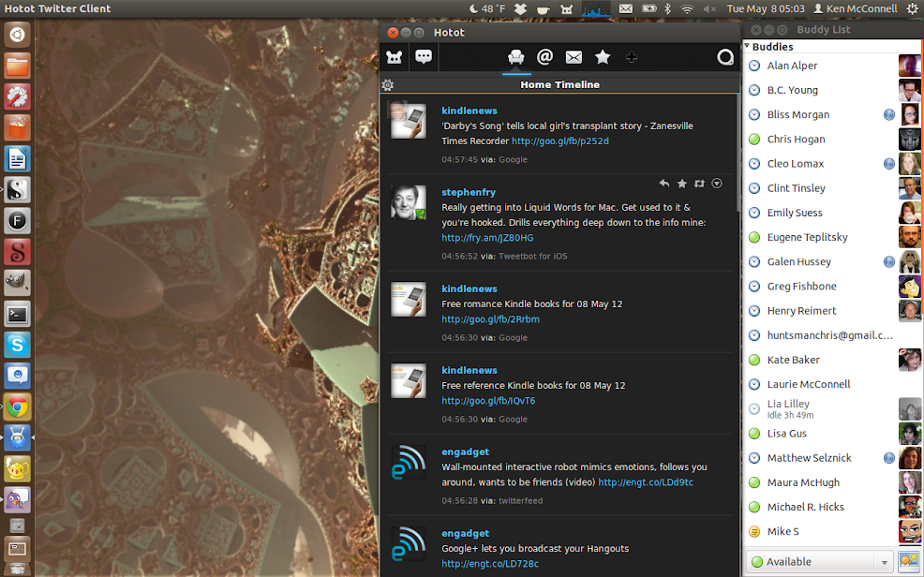This screenshot has height=577, width=924.
Task: Open Ubuntu Dash home in launcher
Action: click(17, 35)
